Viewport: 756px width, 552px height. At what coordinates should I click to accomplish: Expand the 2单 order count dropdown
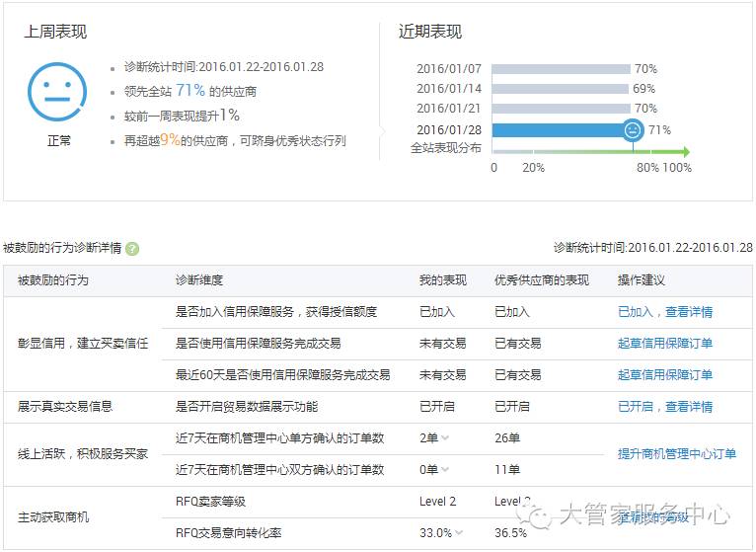tap(445, 437)
